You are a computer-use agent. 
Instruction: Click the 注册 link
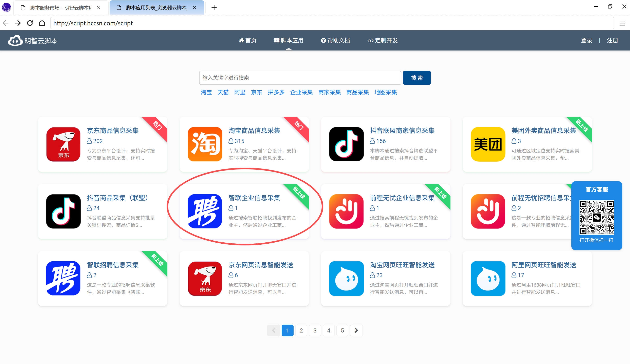coord(612,40)
